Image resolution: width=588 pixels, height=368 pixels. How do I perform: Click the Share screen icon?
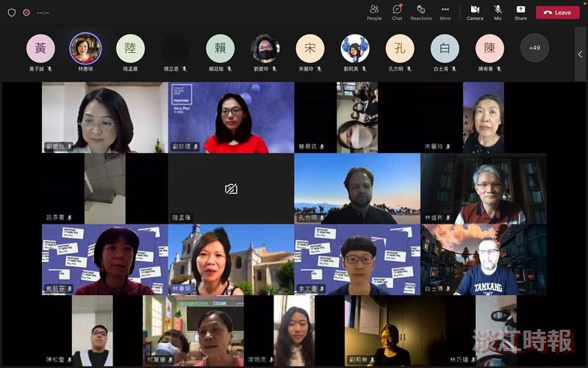coord(520,13)
